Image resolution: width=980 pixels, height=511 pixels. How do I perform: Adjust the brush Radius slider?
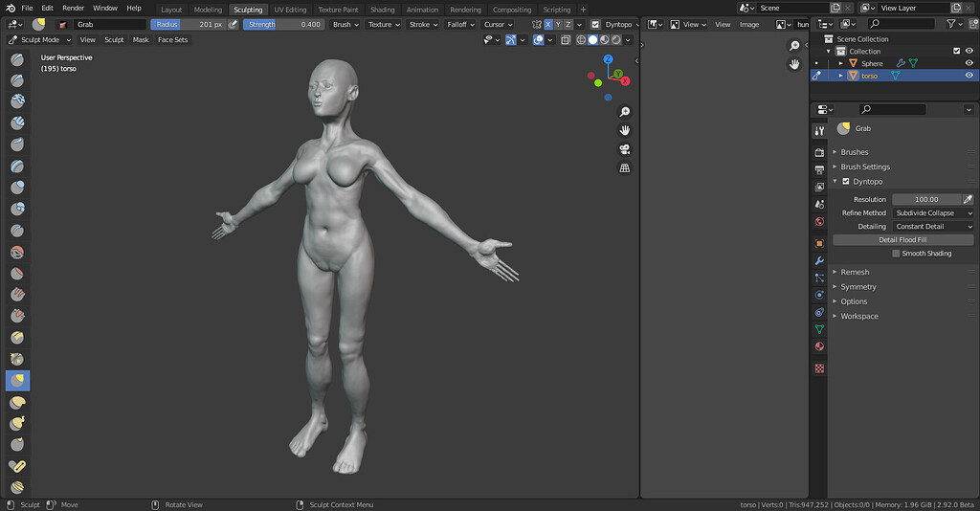[189, 24]
